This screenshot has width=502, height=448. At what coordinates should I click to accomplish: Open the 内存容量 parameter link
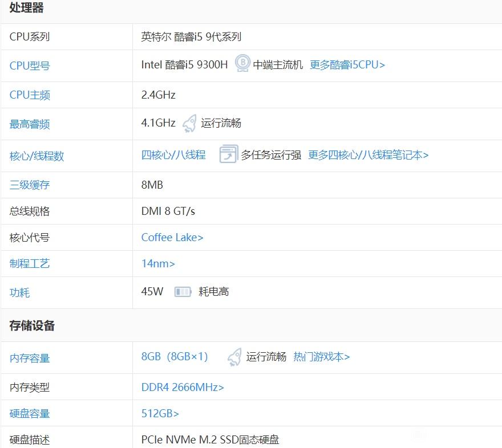click(x=30, y=358)
